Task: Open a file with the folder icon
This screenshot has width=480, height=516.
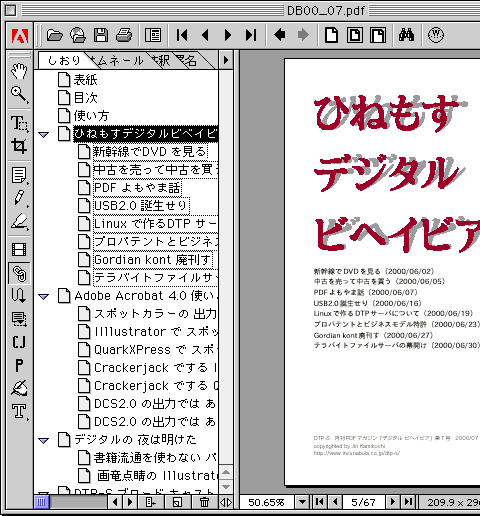Action: point(55,35)
